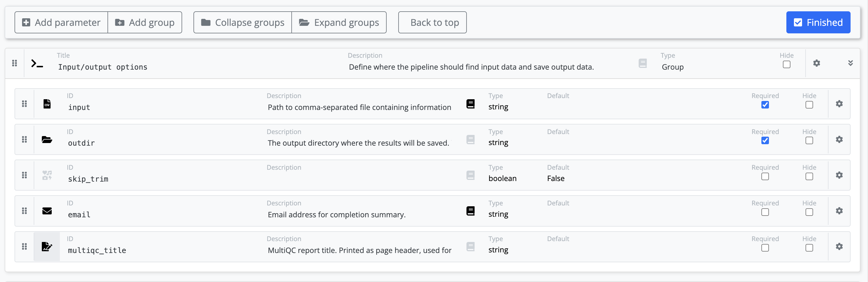Click the CSV file icon for input
This screenshot has width=868, height=282.
[x=47, y=104]
